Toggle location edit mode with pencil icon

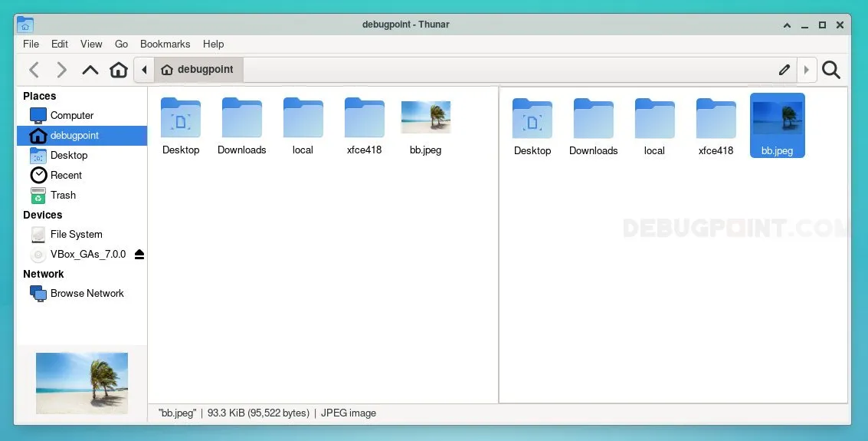click(x=784, y=71)
